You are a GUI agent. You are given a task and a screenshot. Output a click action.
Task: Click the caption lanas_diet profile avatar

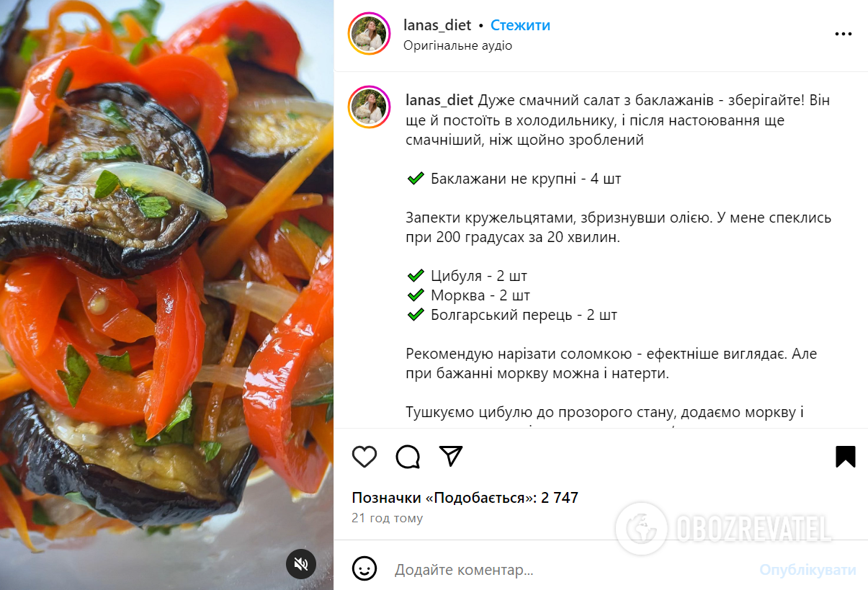pos(369,108)
